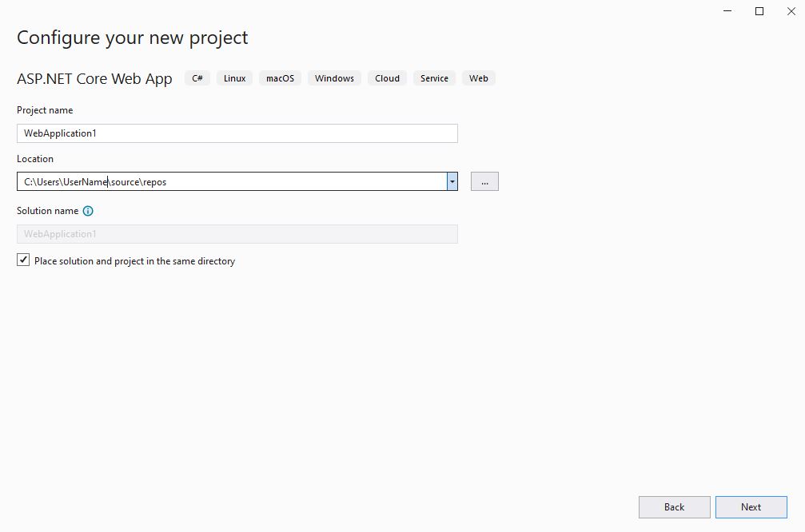Click the C# tag
Image resolution: width=805 pixels, height=532 pixels.
(x=197, y=78)
